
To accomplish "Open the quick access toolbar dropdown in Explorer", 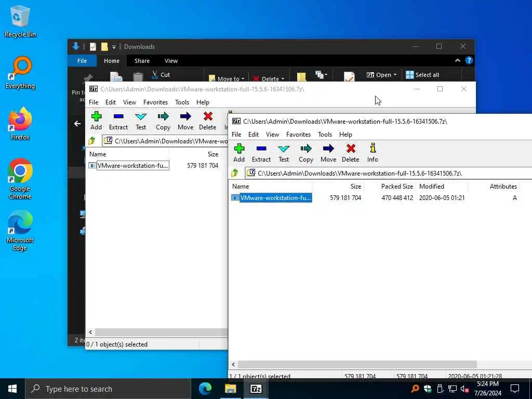I will 114,47.
